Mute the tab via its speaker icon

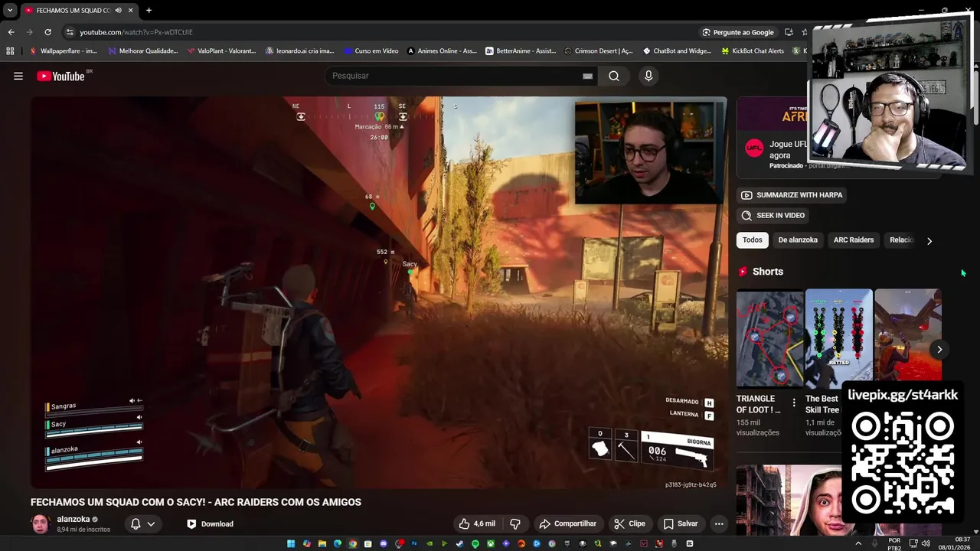118,10
